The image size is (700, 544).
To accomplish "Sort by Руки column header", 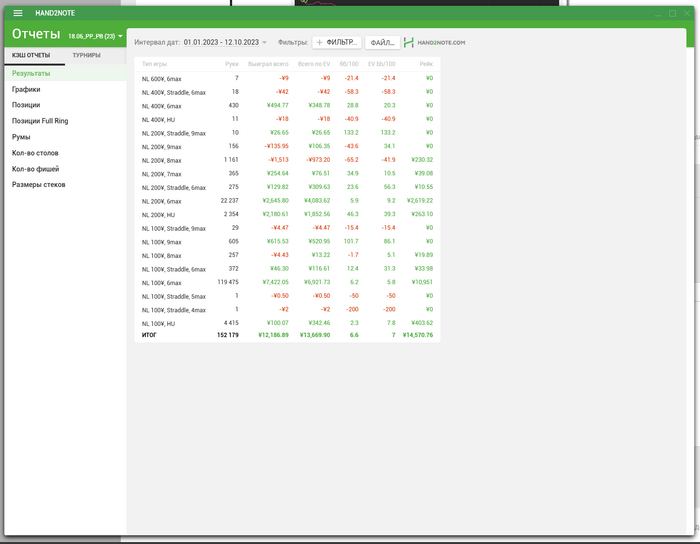I will click(232, 64).
